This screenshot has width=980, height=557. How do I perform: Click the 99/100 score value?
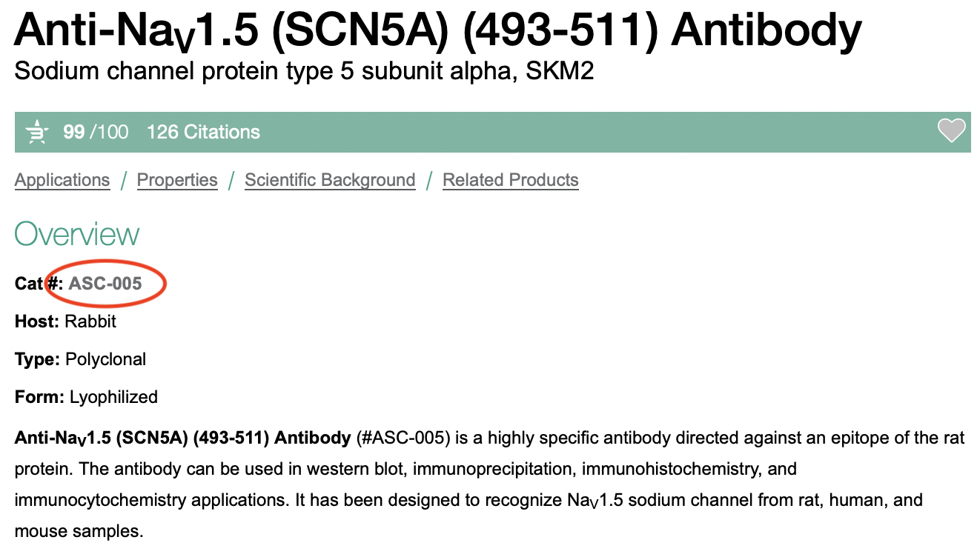[96, 133]
